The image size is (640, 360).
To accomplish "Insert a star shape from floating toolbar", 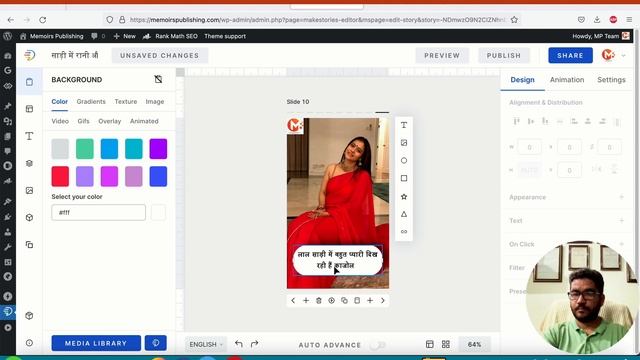I will (404, 196).
